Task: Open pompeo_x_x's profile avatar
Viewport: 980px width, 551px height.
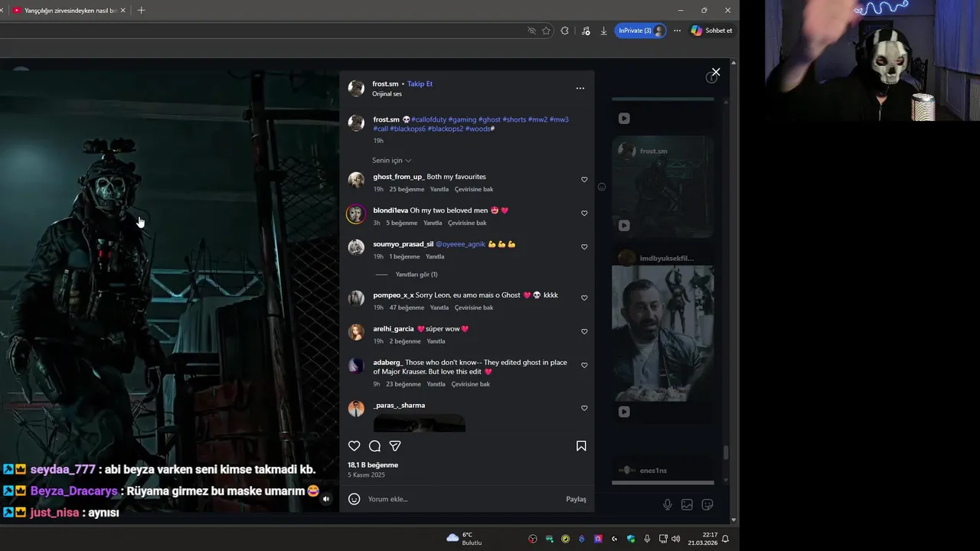Action: [356, 298]
